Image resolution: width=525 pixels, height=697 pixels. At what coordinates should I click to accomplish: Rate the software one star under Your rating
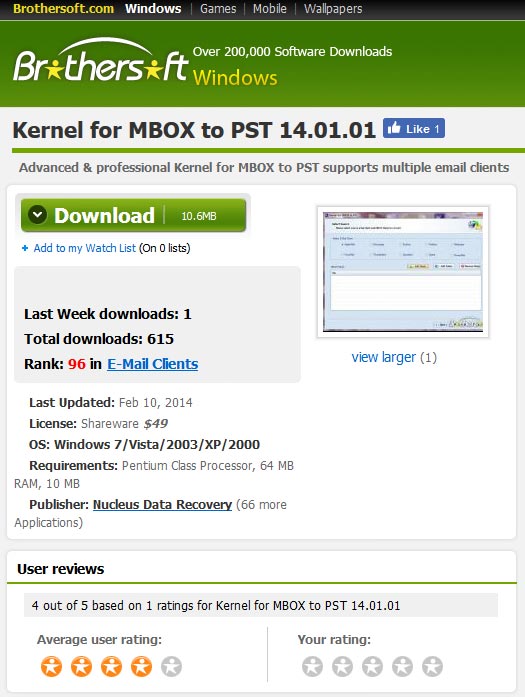(x=312, y=666)
